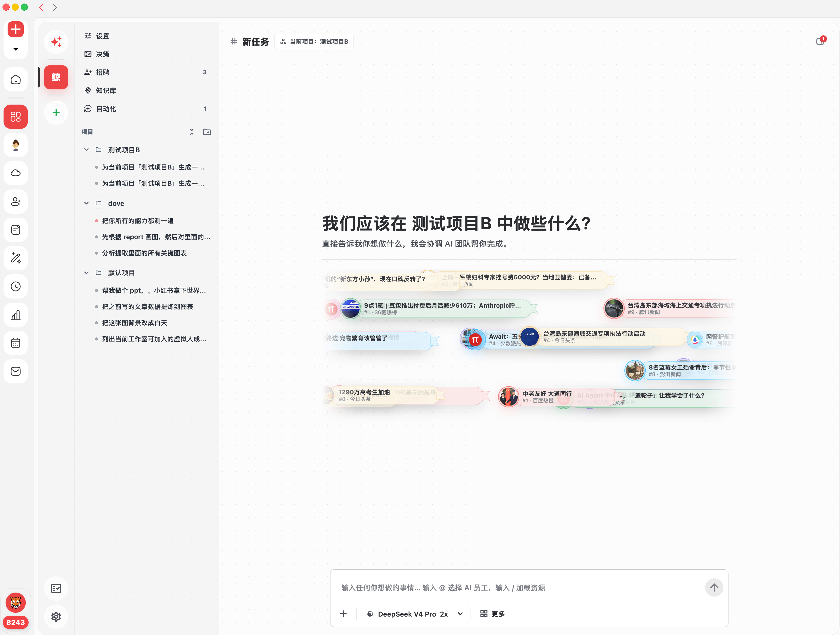Collapse the dove folder chevron
Viewport: 840px width, 635px height.
(x=87, y=203)
